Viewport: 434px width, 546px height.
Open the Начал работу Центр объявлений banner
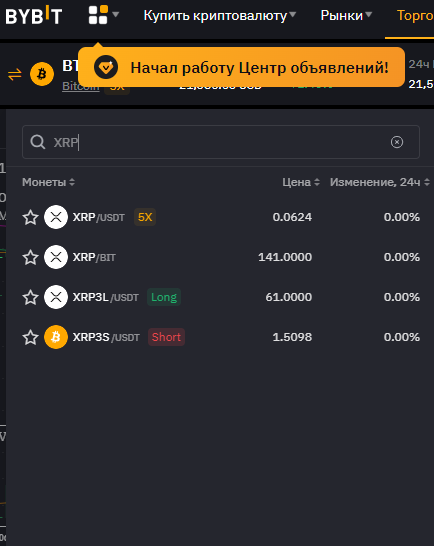click(241, 67)
